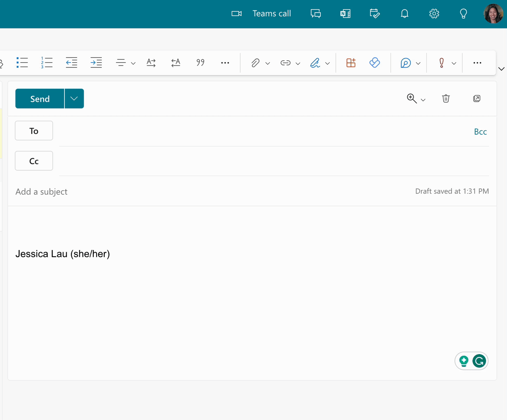The width and height of the screenshot is (507, 420).
Task: Open paragraph alignment dropdown
Action: click(133, 63)
